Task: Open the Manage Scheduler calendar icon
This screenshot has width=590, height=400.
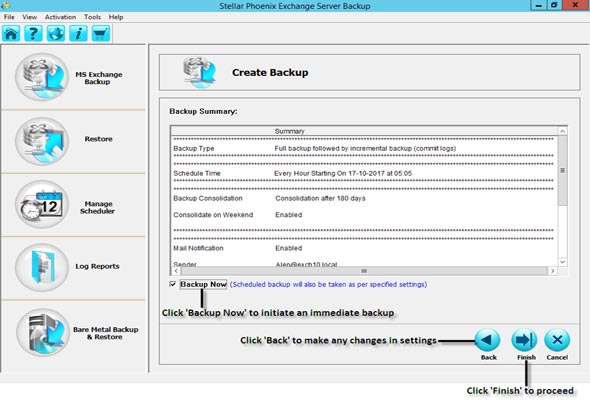Action: click(x=42, y=204)
